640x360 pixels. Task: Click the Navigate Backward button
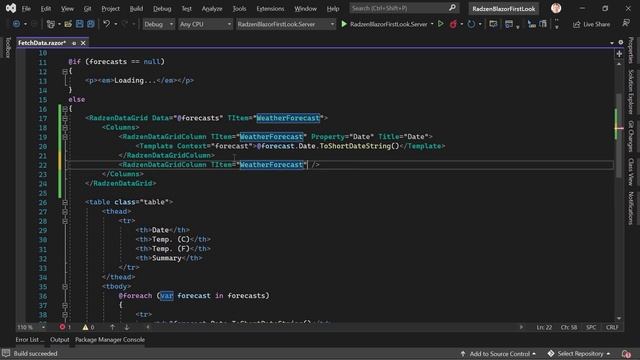click(16, 24)
